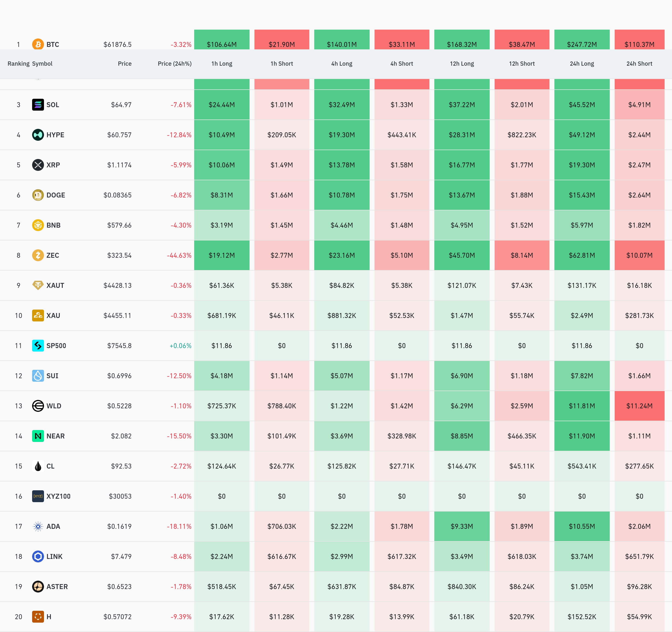Click ADA 24h Long cell "$10.55M"
This screenshot has height=632, width=672.
(582, 526)
